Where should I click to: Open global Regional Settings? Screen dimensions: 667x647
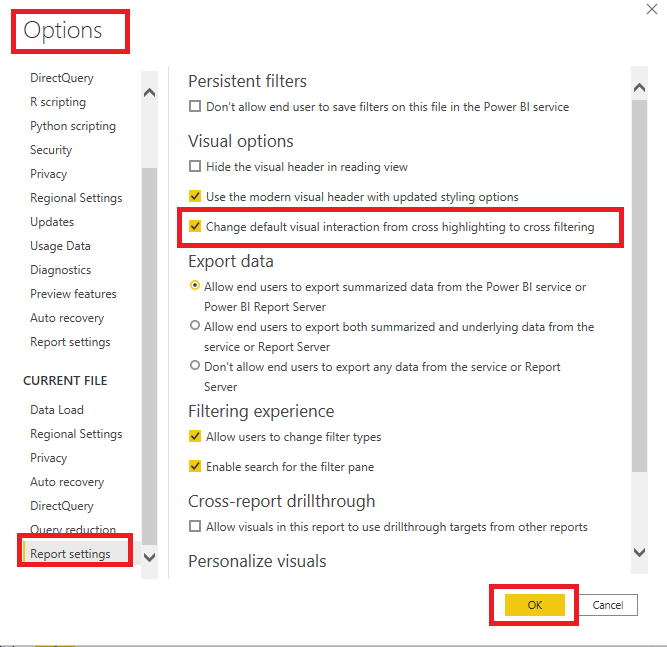(x=76, y=198)
